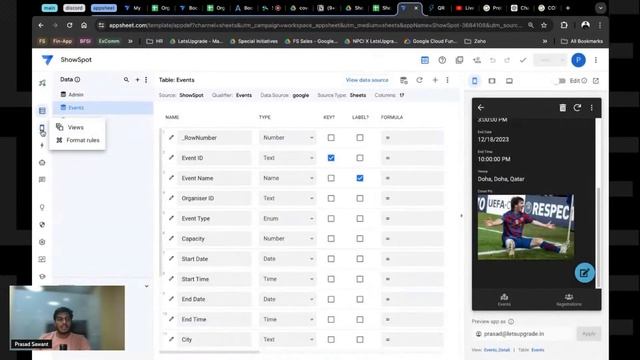The width and height of the screenshot is (640, 360).
Task: Expand the chevron at bottom of Data panel
Action: pyautogui.click(x=147, y=286)
